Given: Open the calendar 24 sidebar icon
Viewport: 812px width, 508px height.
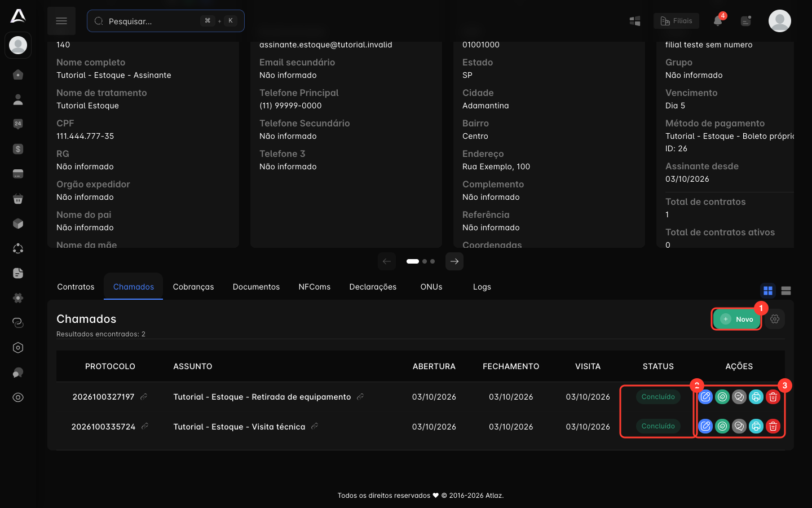Looking at the screenshot, I should (x=18, y=124).
